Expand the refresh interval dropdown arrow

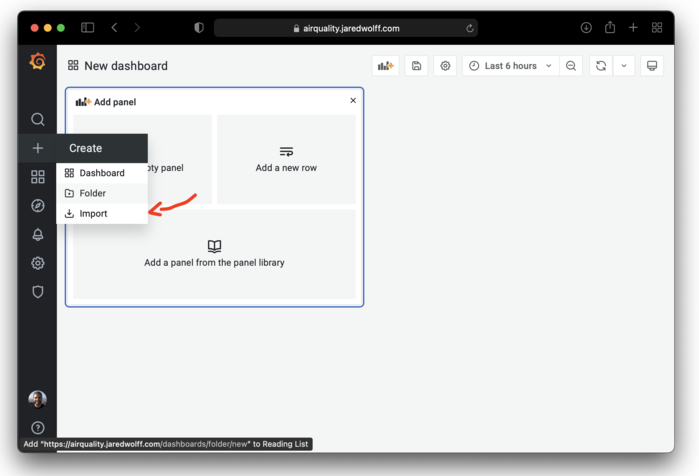tap(624, 66)
